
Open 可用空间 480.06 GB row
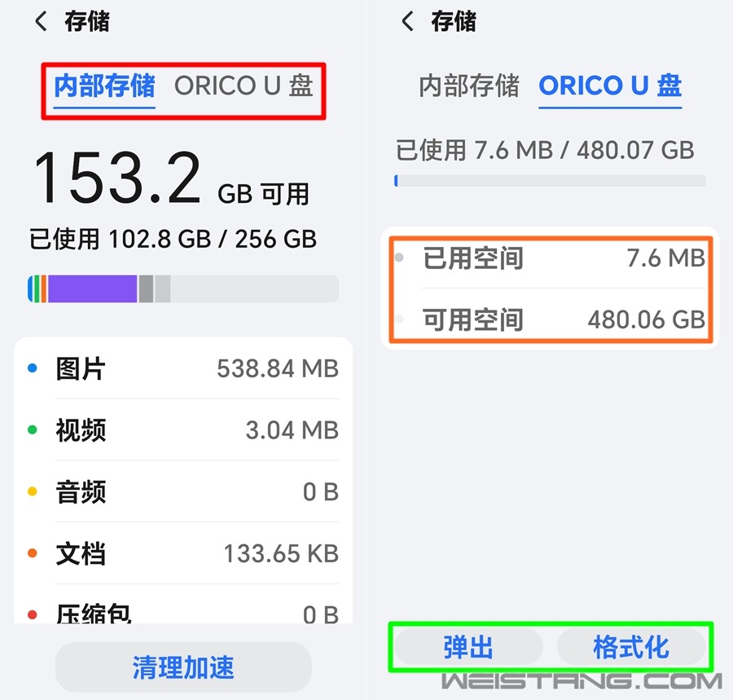tap(551, 319)
